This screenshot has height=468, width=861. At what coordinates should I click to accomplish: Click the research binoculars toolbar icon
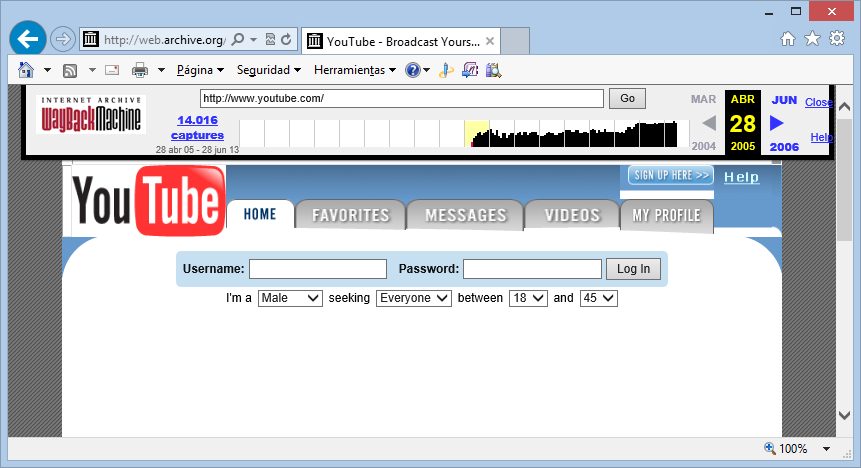[x=494, y=70]
